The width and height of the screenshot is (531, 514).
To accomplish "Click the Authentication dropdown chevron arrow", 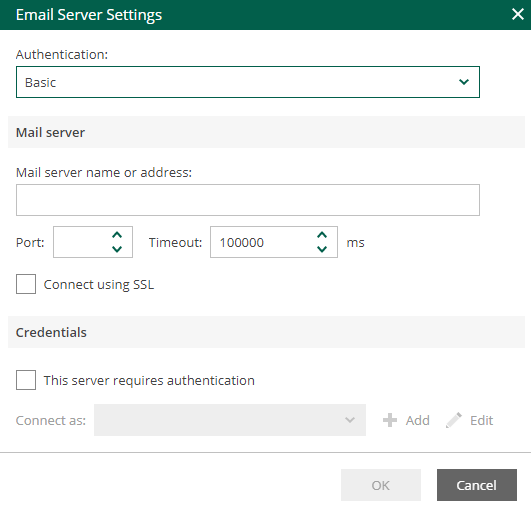I will click(464, 82).
